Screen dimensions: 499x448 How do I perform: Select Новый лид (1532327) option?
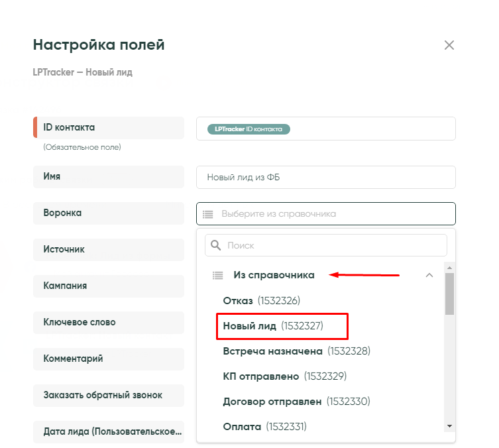pyautogui.click(x=282, y=326)
